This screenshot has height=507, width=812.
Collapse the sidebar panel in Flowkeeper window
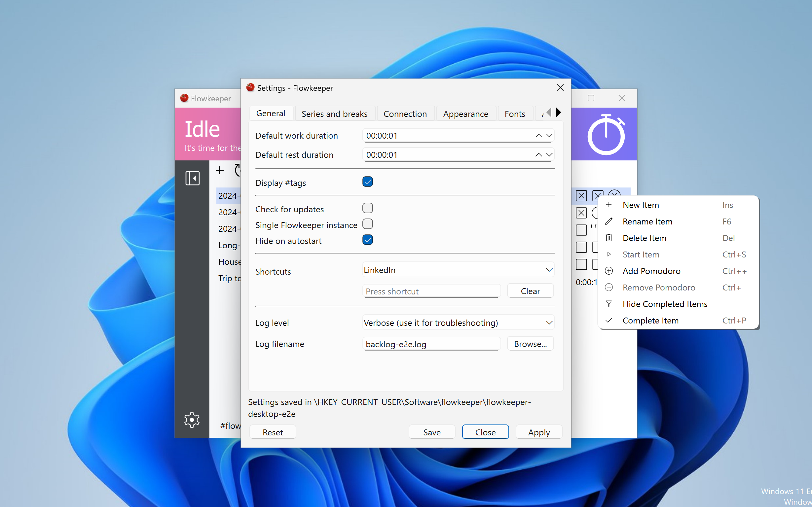(192, 178)
